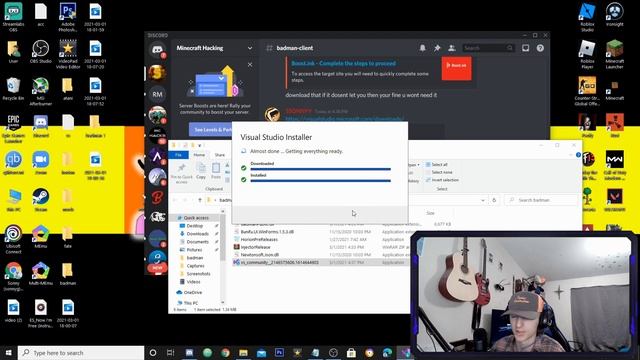Open the Recycle Bin on desktop
The width and height of the screenshot is (640, 360).
pos(13,89)
